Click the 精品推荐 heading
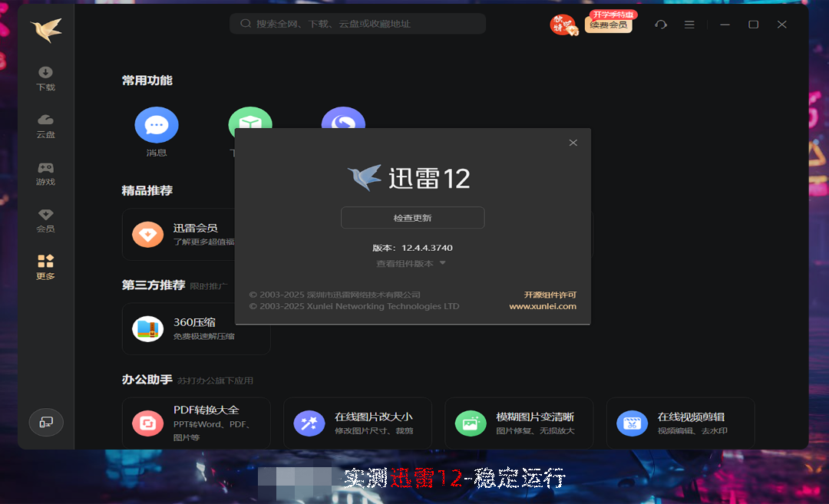This screenshot has width=829, height=504. coord(147,191)
